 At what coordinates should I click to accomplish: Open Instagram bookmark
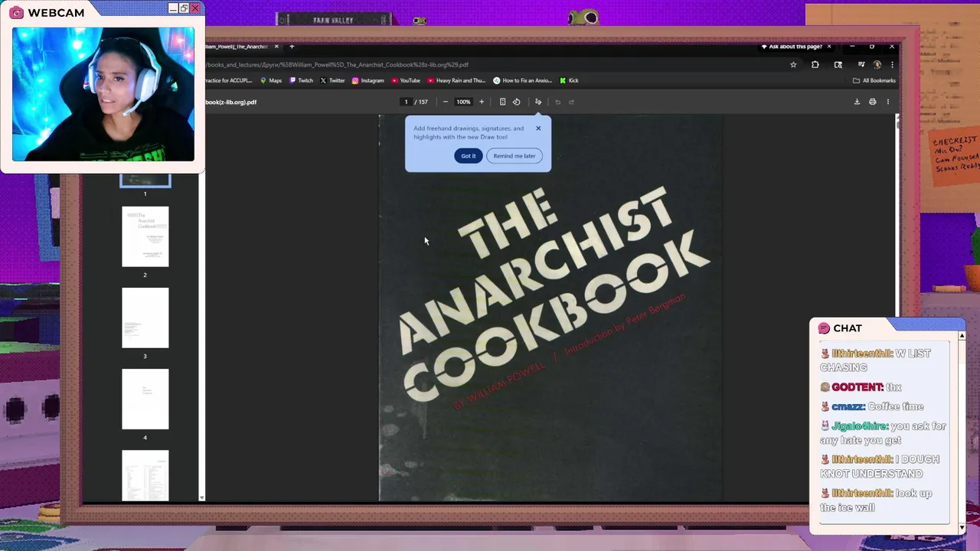click(x=368, y=80)
